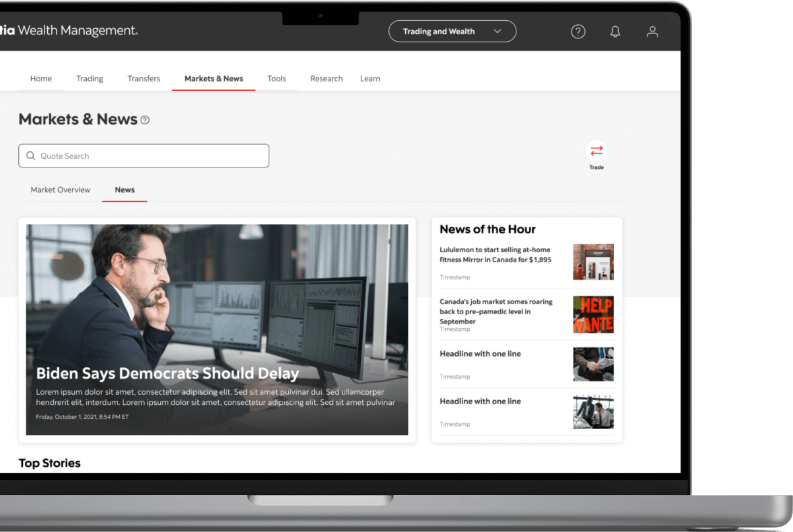Screen dimensions: 793x532
Task: Click the notifications bell icon
Action: click(x=615, y=32)
